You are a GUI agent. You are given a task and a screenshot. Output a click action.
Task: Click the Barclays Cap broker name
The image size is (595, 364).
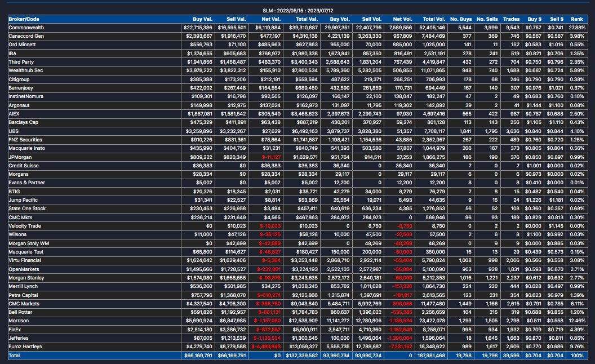(24, 122)
